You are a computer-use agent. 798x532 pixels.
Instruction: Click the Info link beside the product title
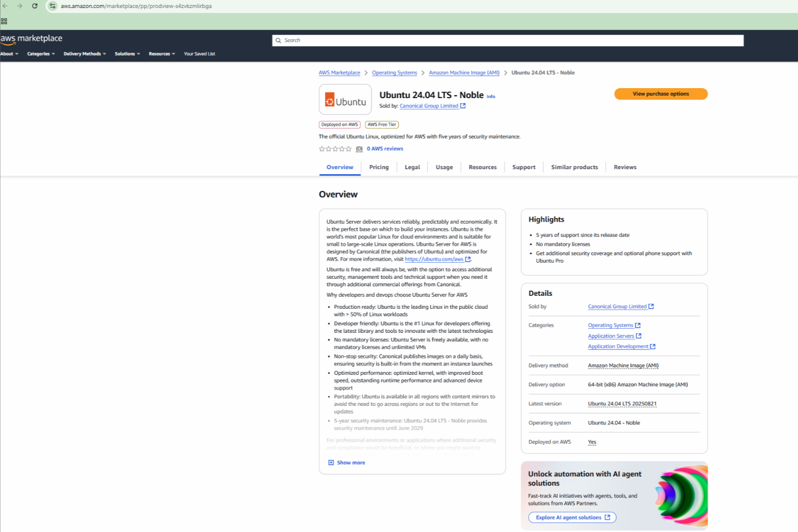click(491, 97)
